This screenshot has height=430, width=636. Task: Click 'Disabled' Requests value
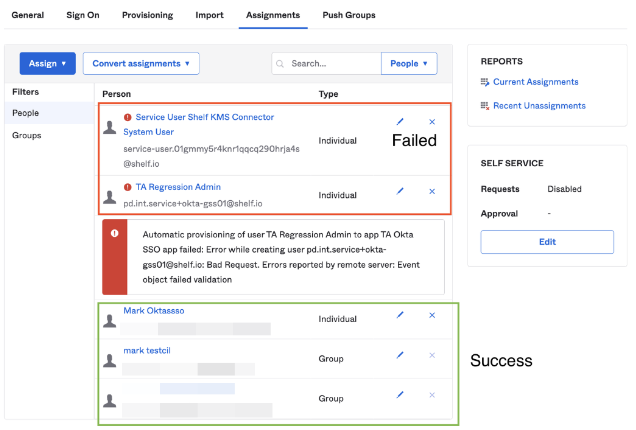(564, 189)
